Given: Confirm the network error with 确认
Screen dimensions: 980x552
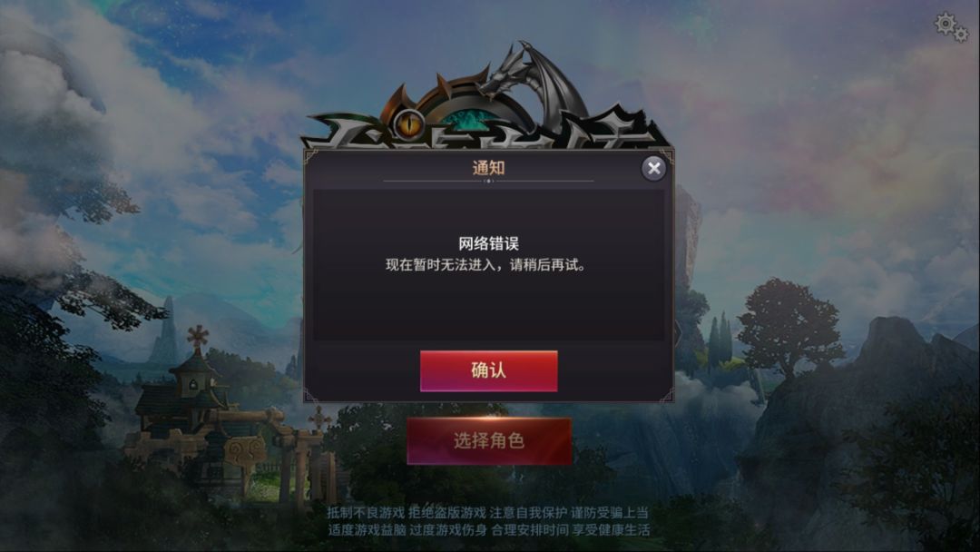Looking at the screenshot, I should 489,370.
